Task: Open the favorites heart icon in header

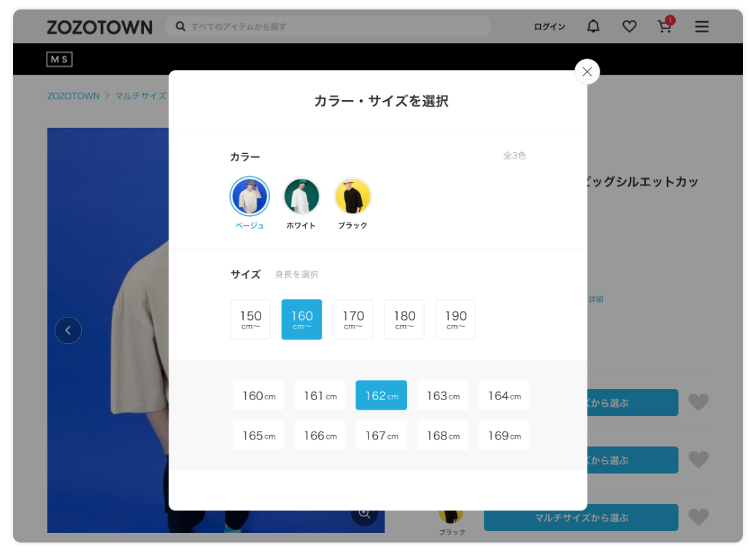Action: point(629,26)
